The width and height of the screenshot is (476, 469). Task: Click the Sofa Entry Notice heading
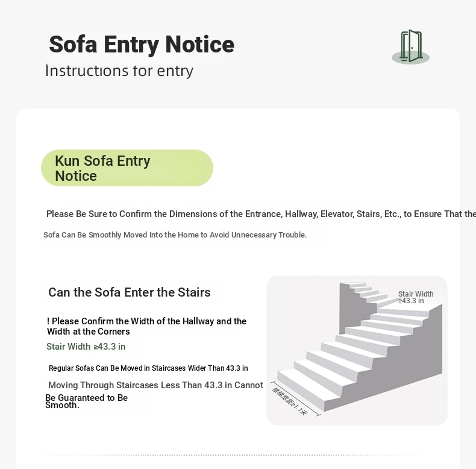(x=142, y=45)
